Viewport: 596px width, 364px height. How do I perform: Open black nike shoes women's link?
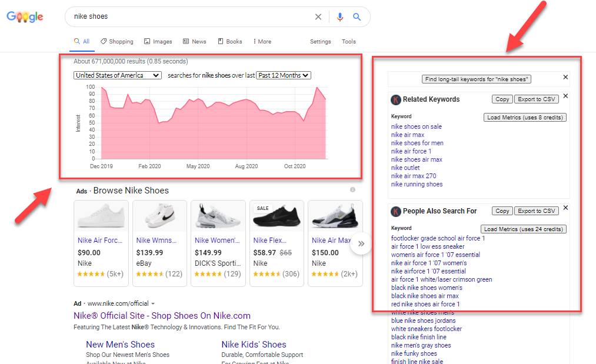coord(427,288)
